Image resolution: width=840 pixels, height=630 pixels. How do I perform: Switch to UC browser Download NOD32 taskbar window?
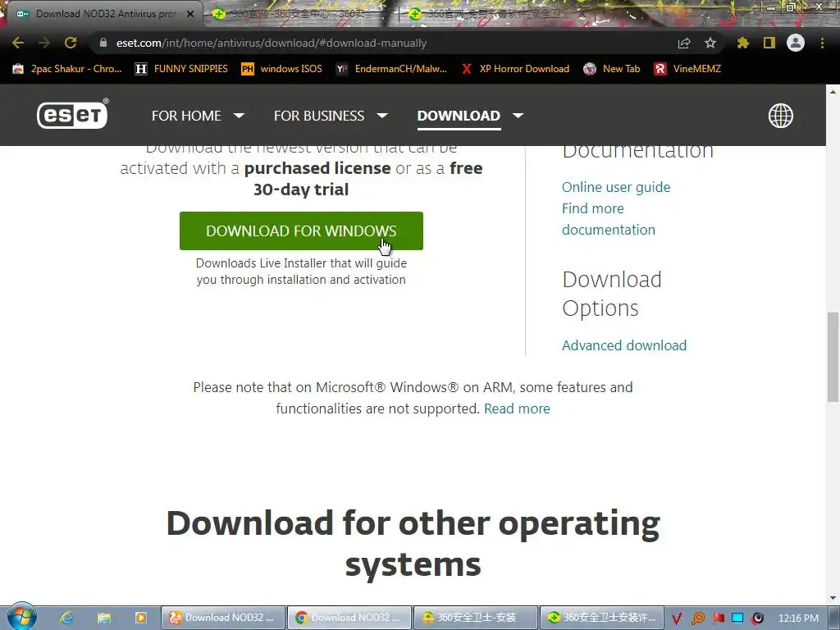click(223, 618)
